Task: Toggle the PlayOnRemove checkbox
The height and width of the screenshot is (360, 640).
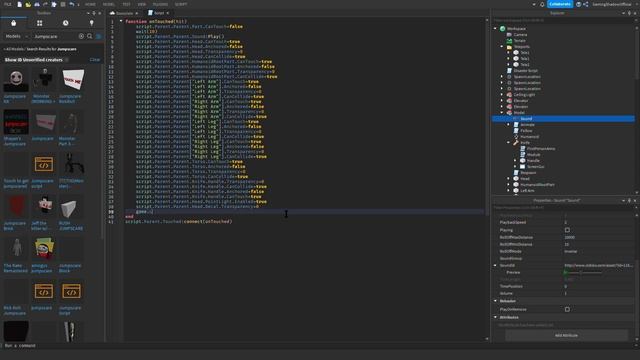Action: 567,309
